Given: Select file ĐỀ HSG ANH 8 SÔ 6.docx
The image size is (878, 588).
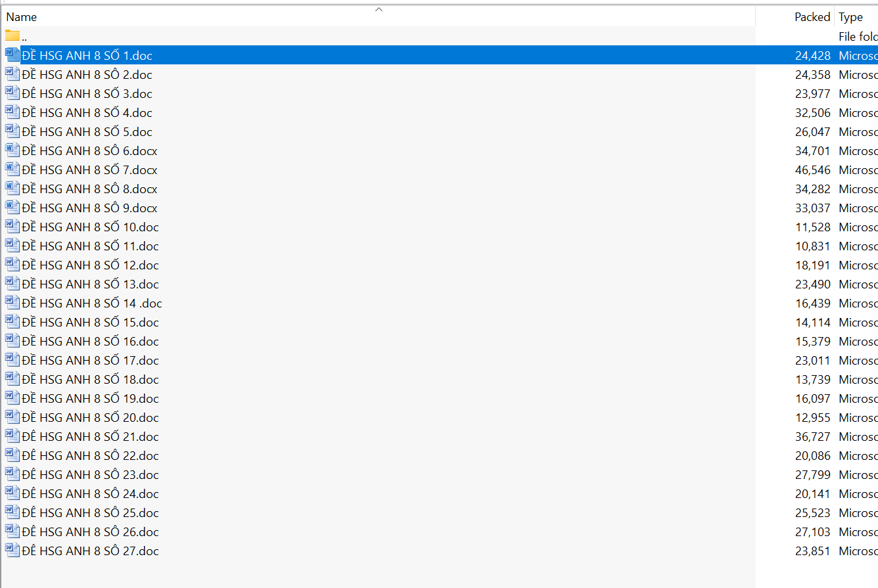Looking at the screenshot, I should [x=89, y=151].
